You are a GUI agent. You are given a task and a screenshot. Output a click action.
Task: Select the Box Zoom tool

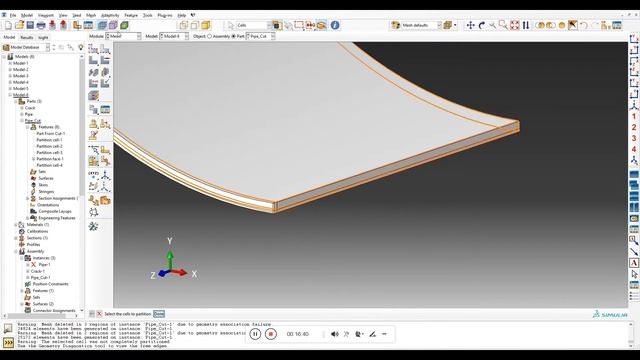pyautogui.click(x=504, y=25)
